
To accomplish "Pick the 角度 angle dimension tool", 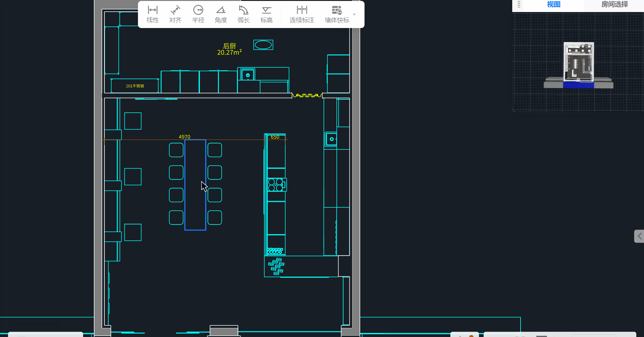I will coord(221,14).
